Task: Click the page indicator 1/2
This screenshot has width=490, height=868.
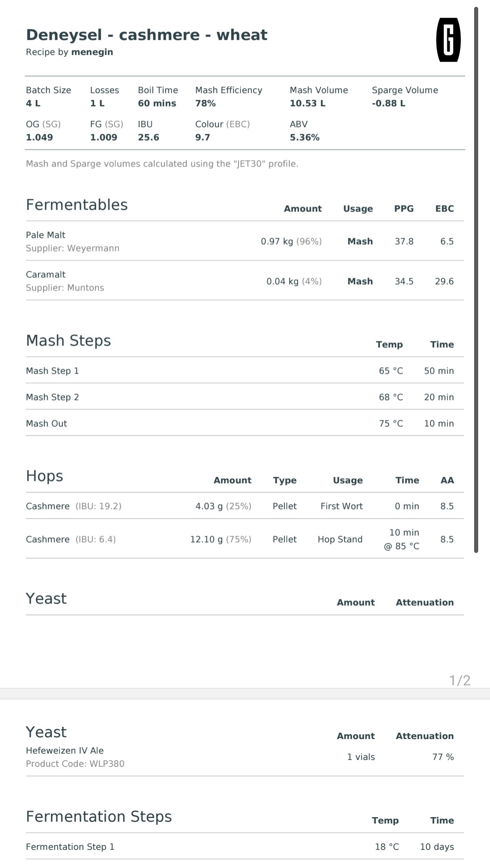Action: [x=460, y=680]
